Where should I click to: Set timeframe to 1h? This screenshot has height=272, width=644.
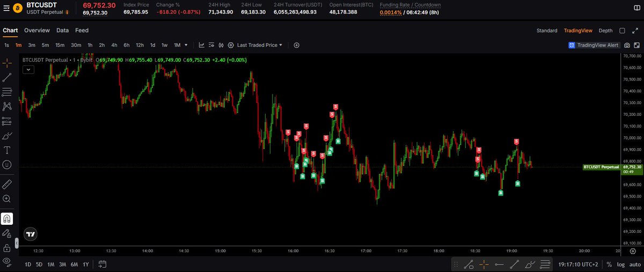click(x=90, y=45)
